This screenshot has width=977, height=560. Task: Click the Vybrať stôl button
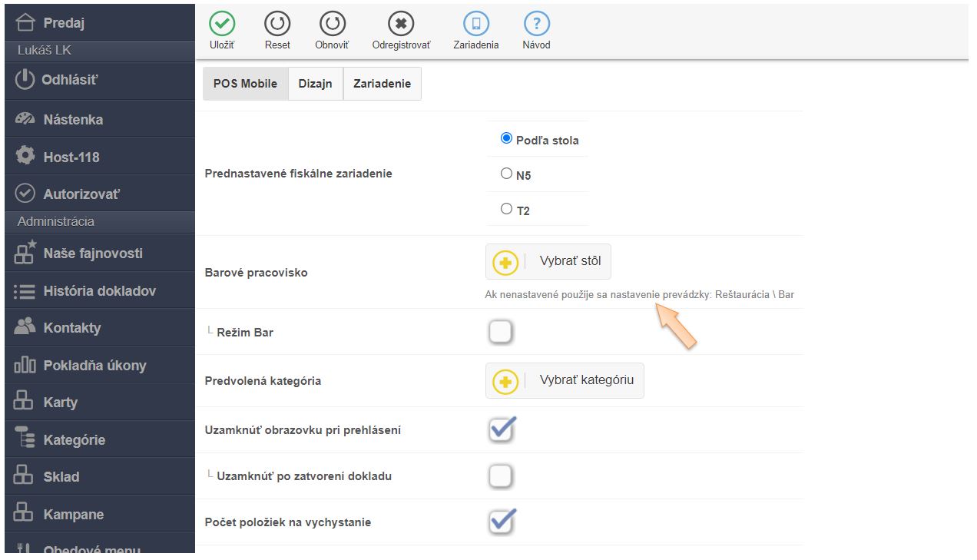[x=548, y=261]
